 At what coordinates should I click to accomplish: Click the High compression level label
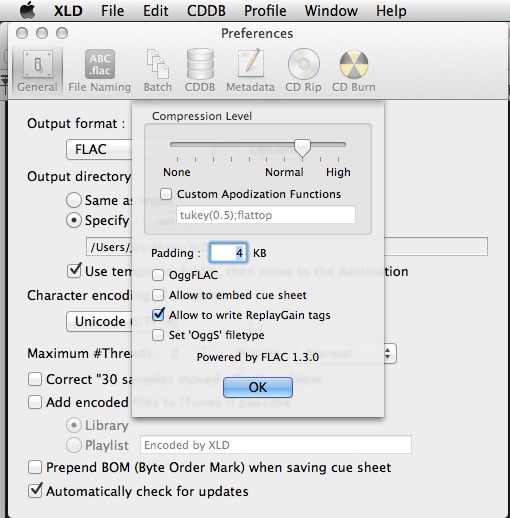[x=338, y=172]
